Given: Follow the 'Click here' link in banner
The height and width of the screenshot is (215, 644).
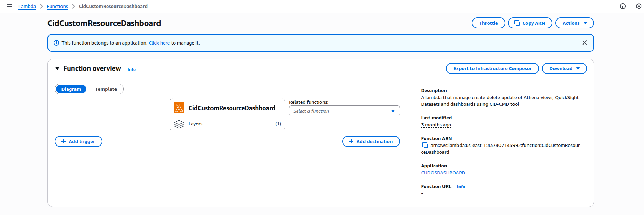Looking at the screenshot, I should [x=159, y=43].
